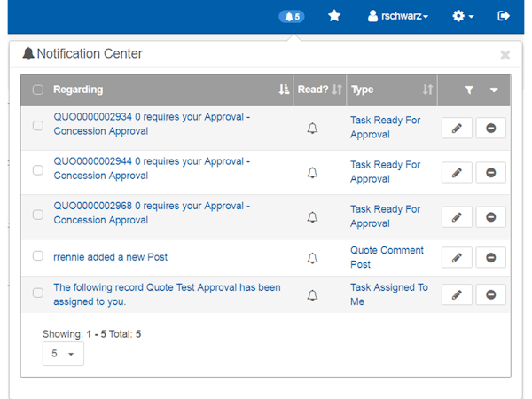The height and width of the screenshot is (399, 532).
Task: Check the select-all checkbox in header
Action: [37, 90]
